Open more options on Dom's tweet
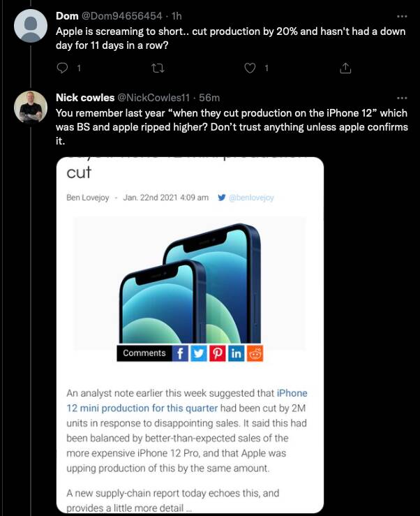 pos(402,15)
